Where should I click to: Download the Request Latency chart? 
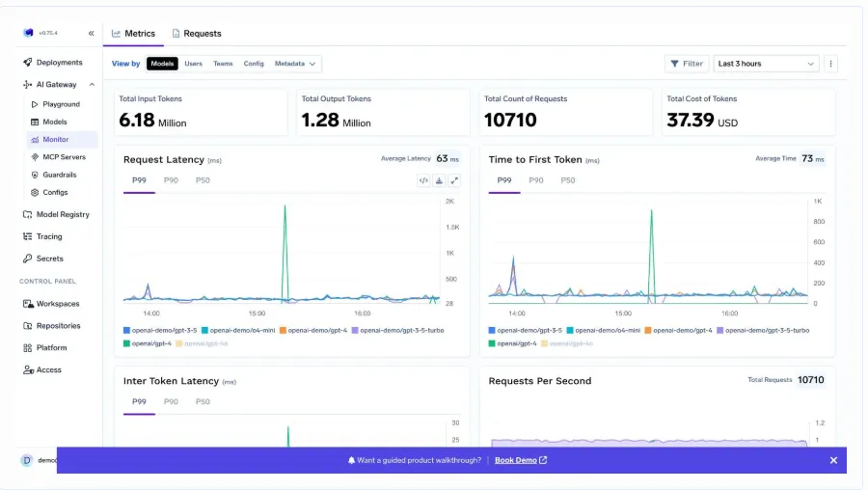pos(439,180)
